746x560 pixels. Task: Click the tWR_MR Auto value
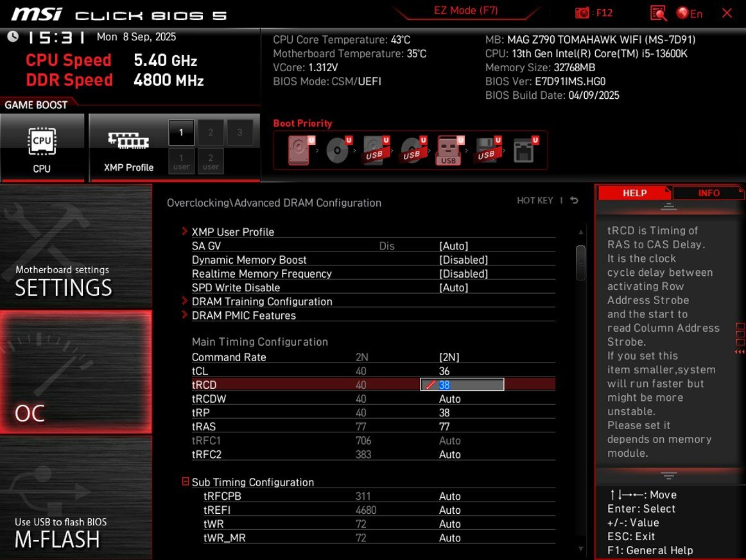coord(449,538)
